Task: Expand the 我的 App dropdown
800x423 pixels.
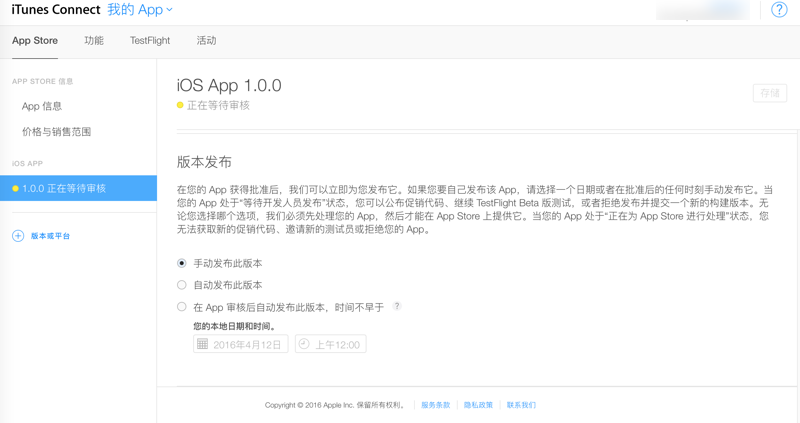Action: (x=140, y=10)
